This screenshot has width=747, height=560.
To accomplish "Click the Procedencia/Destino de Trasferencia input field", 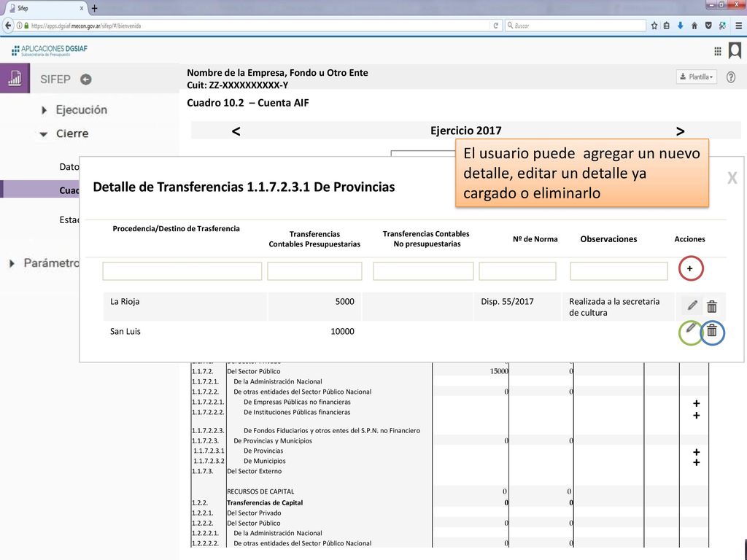I will tap(182, 271).
